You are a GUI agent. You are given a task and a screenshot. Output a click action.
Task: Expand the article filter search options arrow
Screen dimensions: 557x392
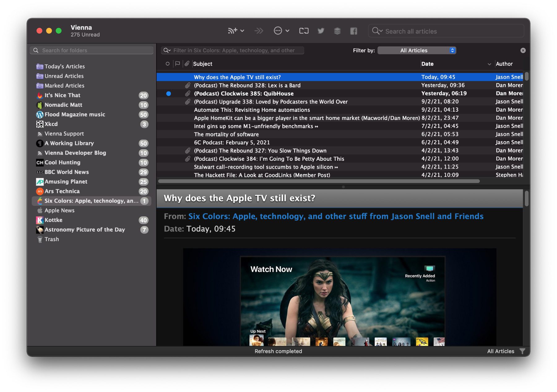pyautogui.click(x=167, y=50)
